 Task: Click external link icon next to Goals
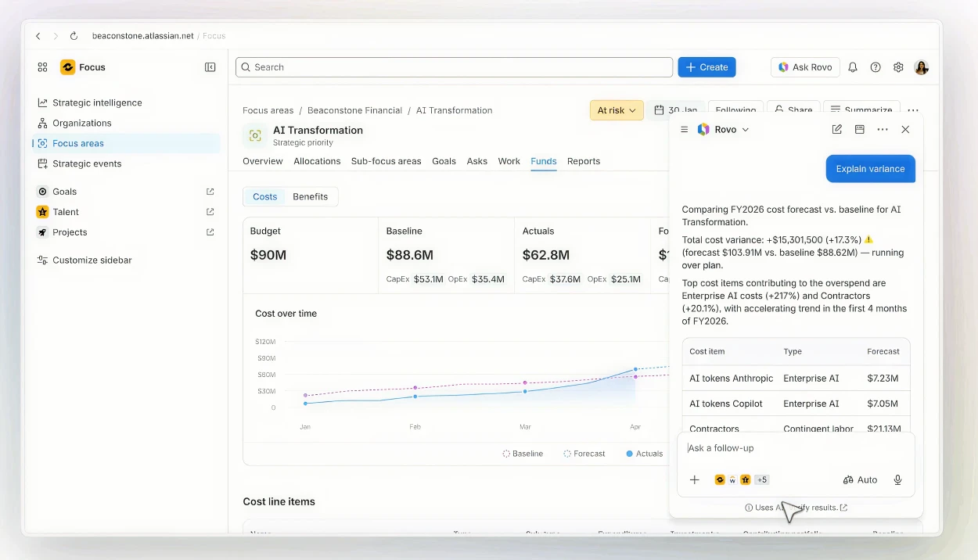coord(210,192)
